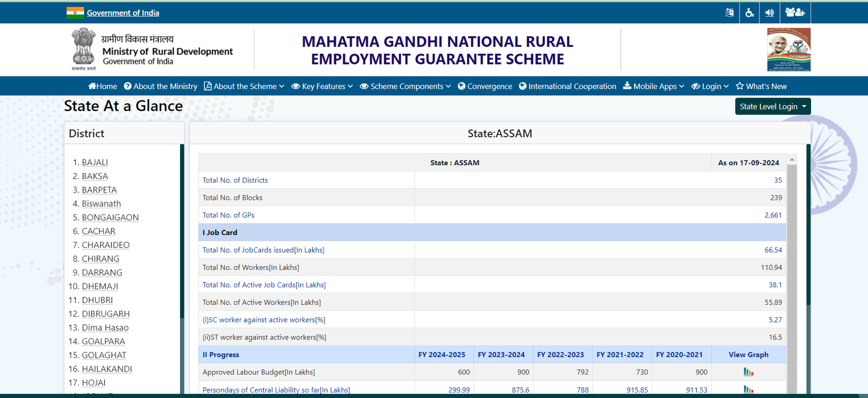Expand the About the Scheme menu
This screenshot has width=868, height=398.
coord(244,86)
